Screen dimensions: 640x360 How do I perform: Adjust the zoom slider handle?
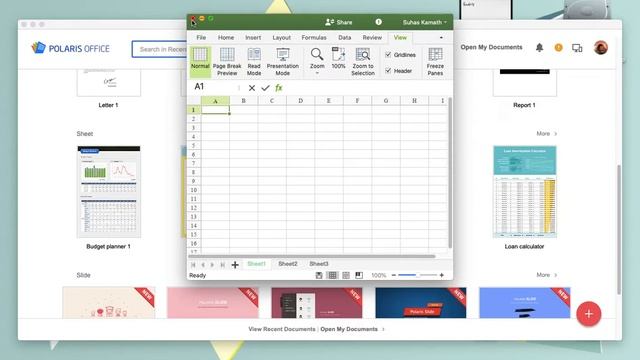(x=417, y=276)
